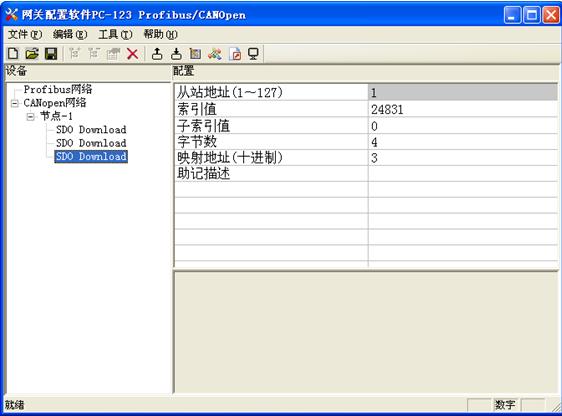
Task: Save configuration using the floppy disk icon
Action: tap(51, 54)
